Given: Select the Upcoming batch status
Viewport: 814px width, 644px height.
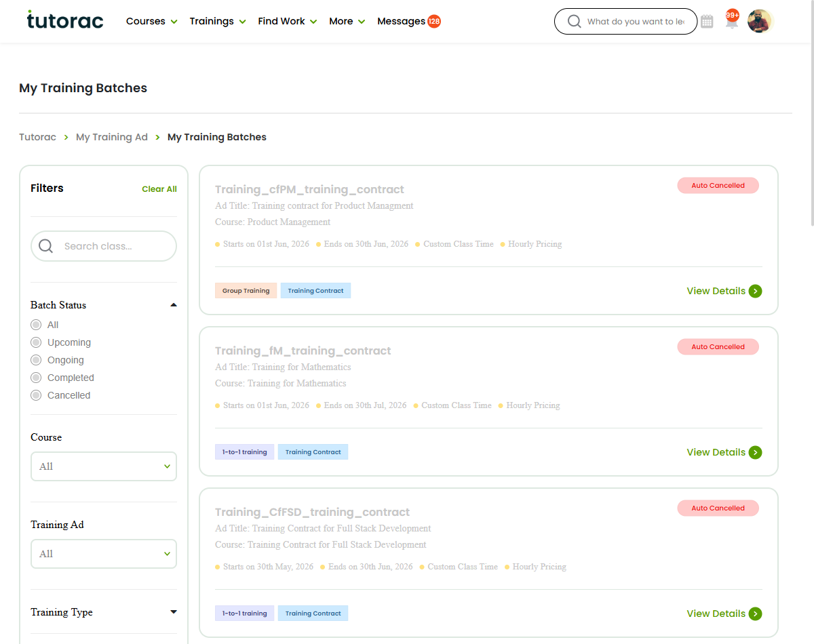Looking at the screenshot, I should [x=37, y=342].
